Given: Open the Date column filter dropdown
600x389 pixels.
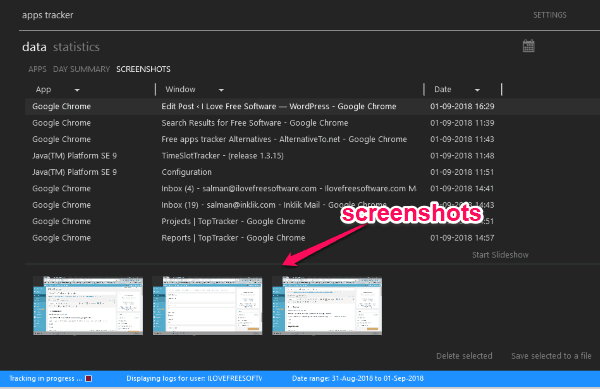Looking at the screenshot, I should pyautogui.click(x=477, y=90).
